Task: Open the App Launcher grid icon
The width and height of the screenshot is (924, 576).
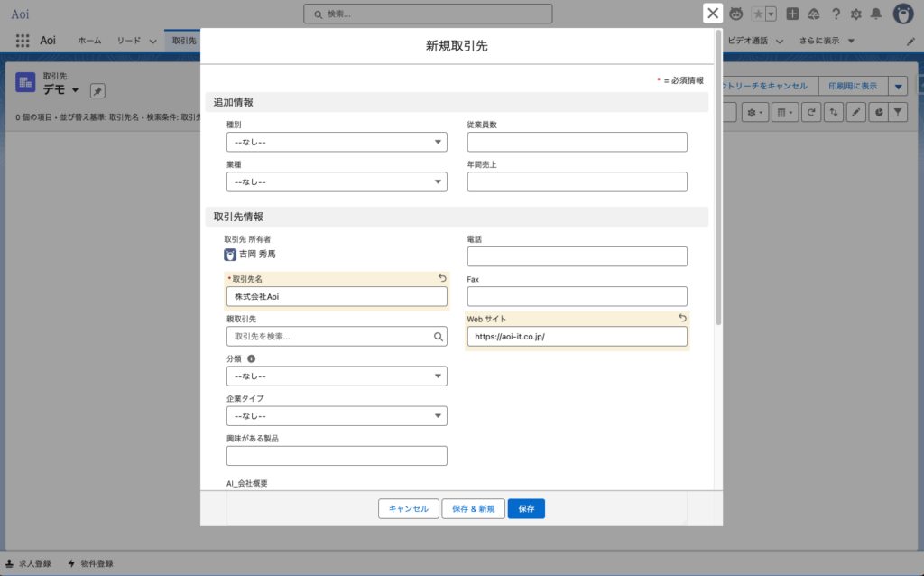Action: (23, 41)
